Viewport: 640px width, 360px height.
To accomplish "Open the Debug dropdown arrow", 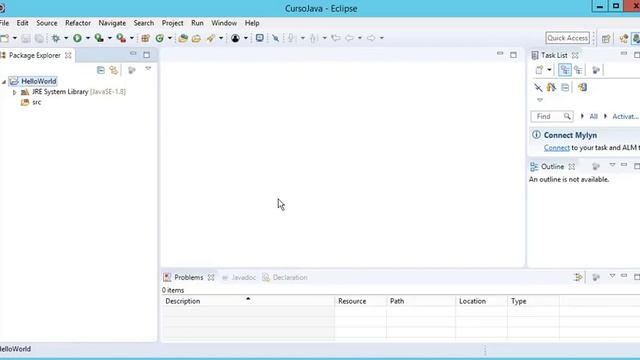I will click(x=66, y=38).
